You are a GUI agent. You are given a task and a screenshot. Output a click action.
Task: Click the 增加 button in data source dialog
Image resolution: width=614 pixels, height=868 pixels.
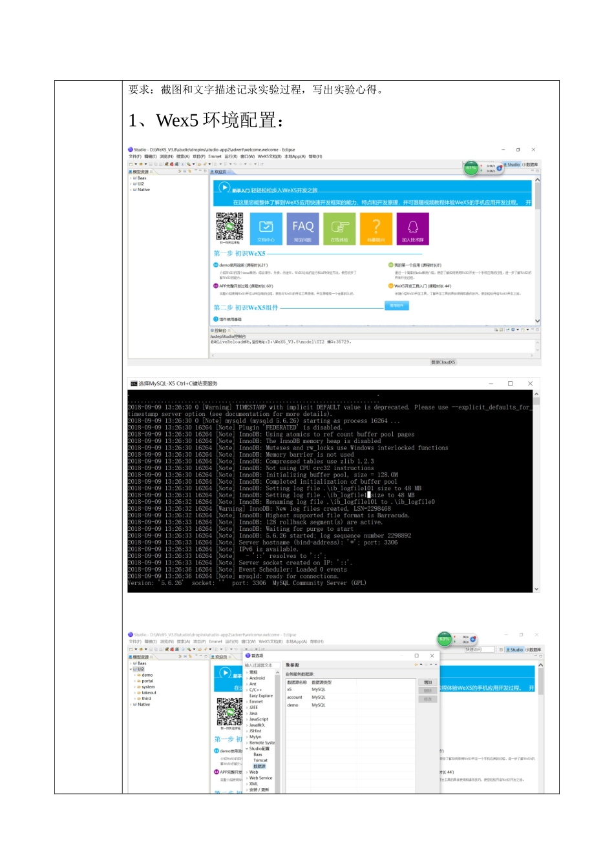coord(427,682)
